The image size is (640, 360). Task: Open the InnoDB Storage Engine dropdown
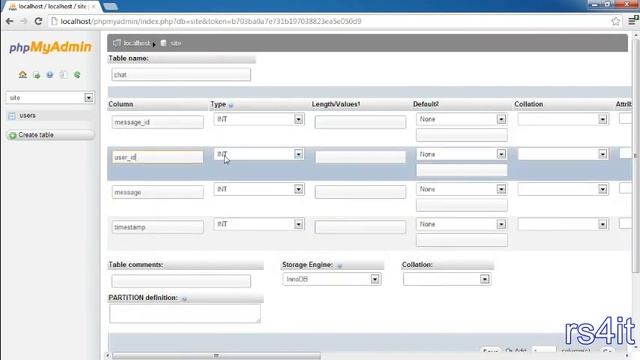pyautogui.click(x=375, y=279)
